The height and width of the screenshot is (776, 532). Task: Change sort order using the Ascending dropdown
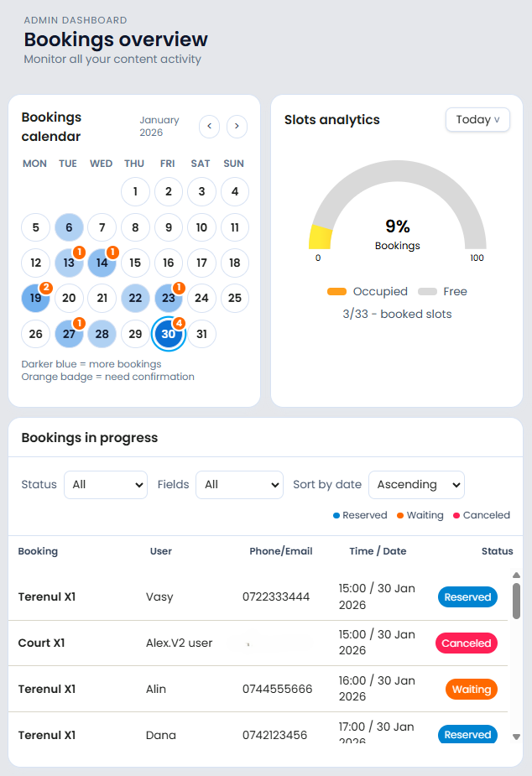pos(416,484)
